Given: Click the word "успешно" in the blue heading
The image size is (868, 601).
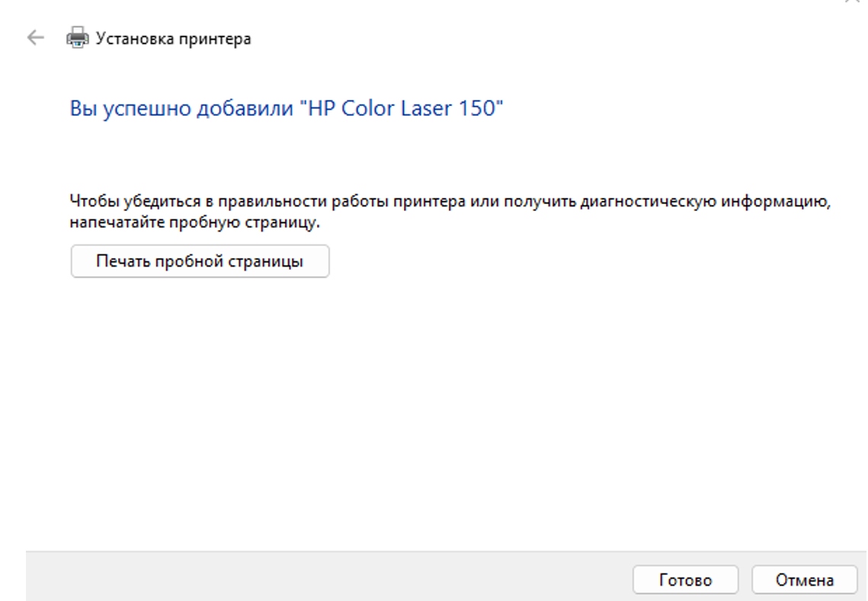Looking at the screenshot, I should click(142, 108).
